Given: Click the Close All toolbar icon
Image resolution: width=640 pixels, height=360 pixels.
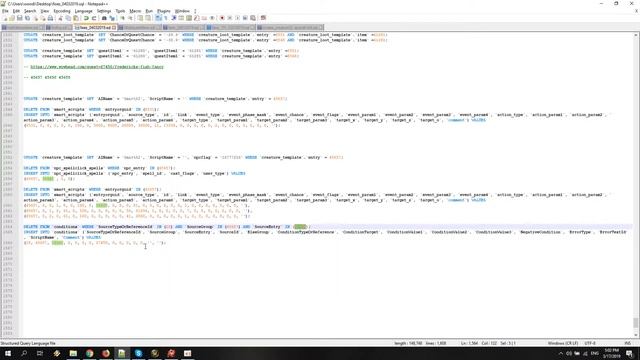Looking at the screenshot, I should click(43, 18).
